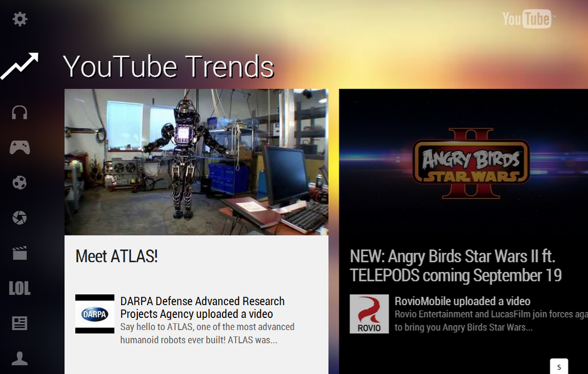This screenshot has width=588, height=374.
Task: Select the Trends arrow icon in sidebar
Action: pos(19,66)
